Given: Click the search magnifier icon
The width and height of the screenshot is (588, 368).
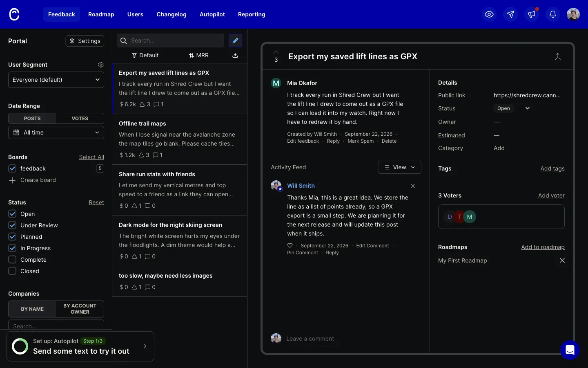Looking at the screenshot, I should [124, 40].
